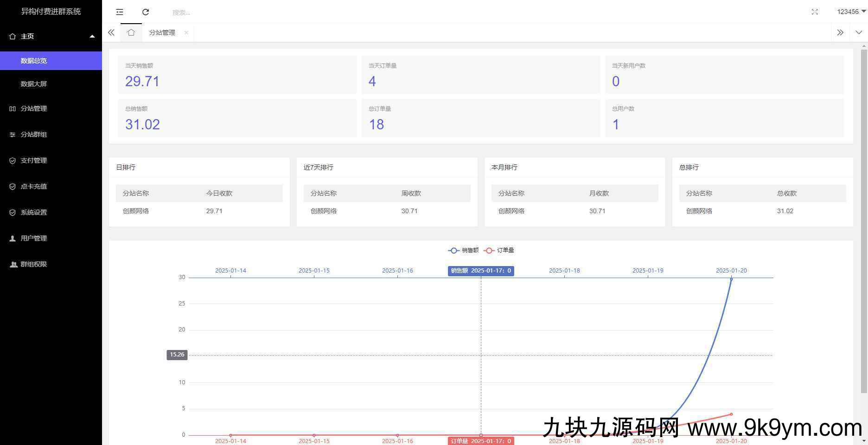Click the vertical page scrollbar

pyautogui.click(x=864, y=222)
